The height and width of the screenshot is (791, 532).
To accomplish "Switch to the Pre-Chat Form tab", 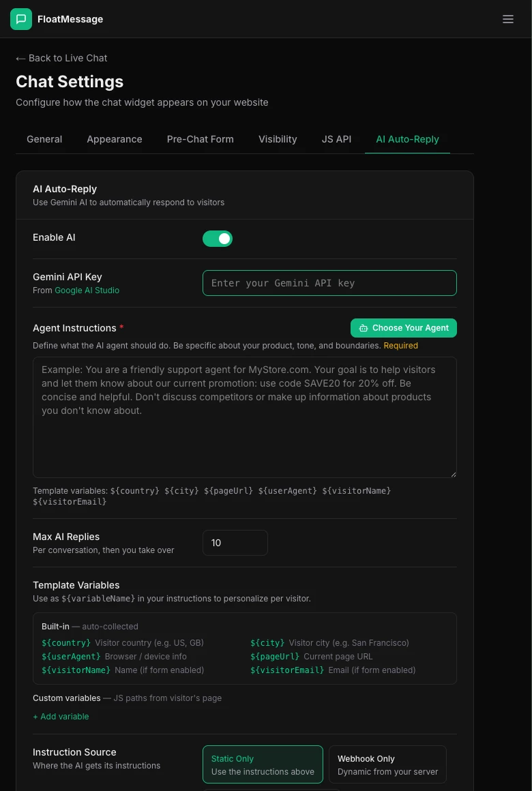I will point(200,139).
